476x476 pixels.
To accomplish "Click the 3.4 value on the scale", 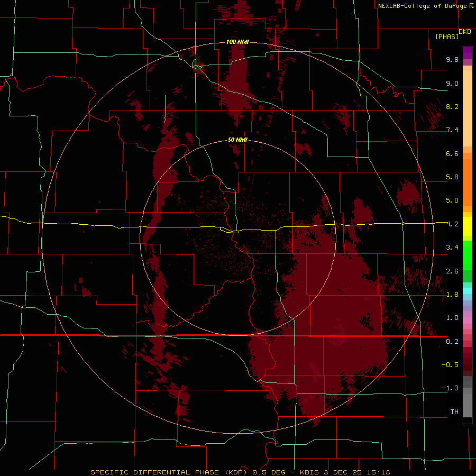I will (452, 248).
